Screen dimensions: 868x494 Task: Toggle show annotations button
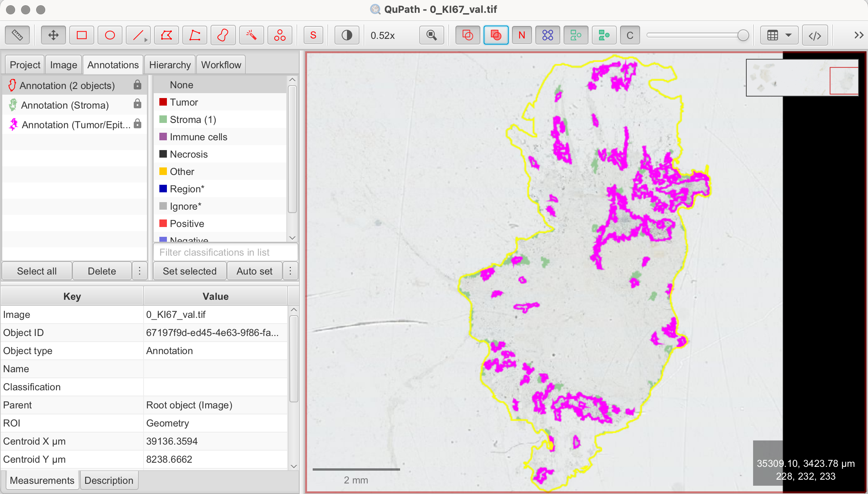coord(468,35)
